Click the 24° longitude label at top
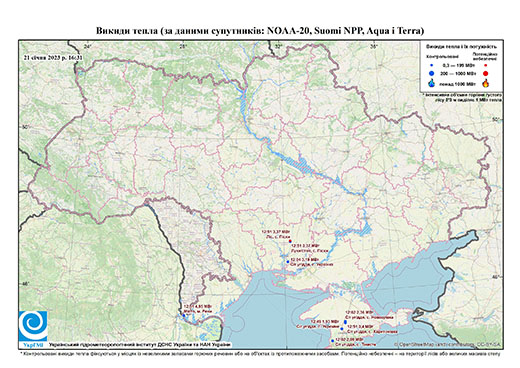 pos(88,47)
